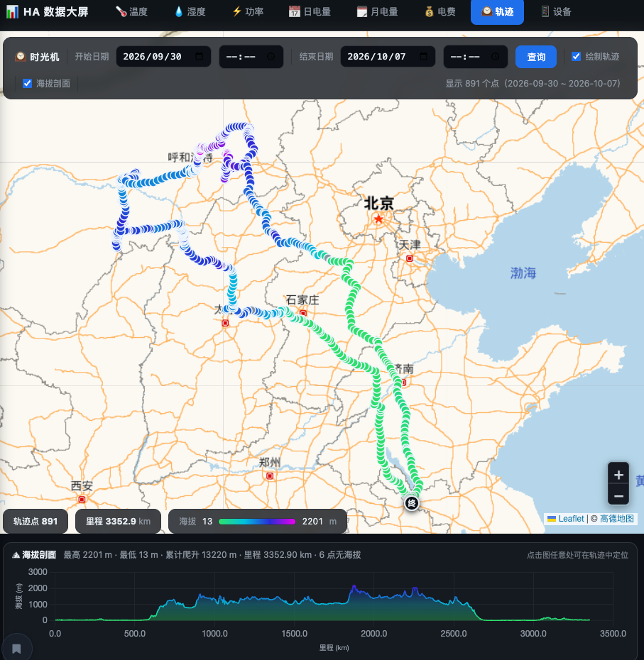Open the 温度 temperature tab
The height and width of the screenshot is (660, 644).
tap(132, 12)
